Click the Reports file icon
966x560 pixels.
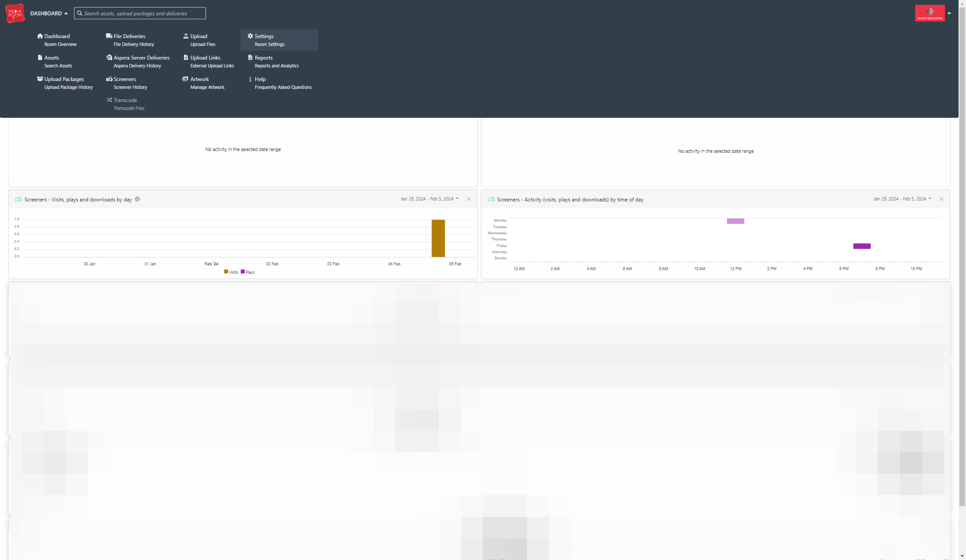coord(250,57)
